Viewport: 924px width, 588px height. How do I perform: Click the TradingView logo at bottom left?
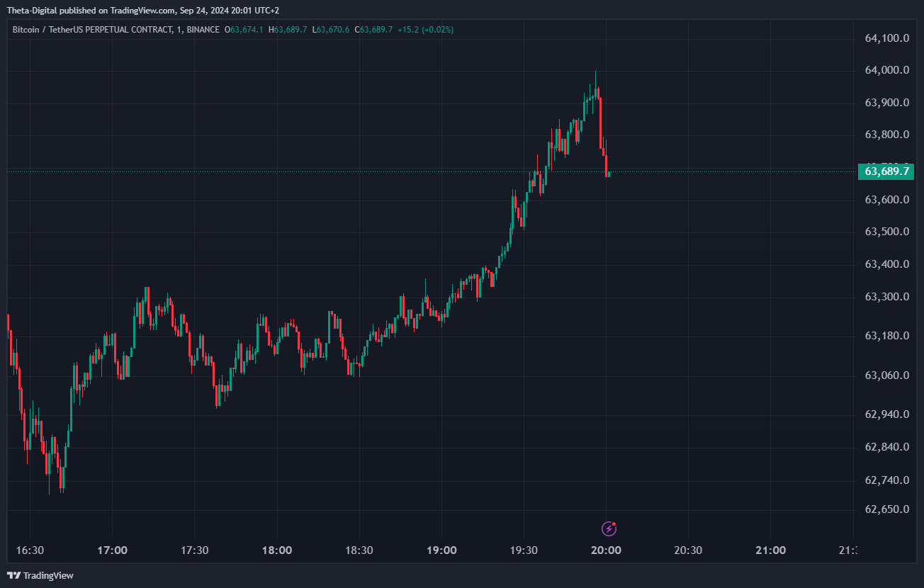(40, 575)
